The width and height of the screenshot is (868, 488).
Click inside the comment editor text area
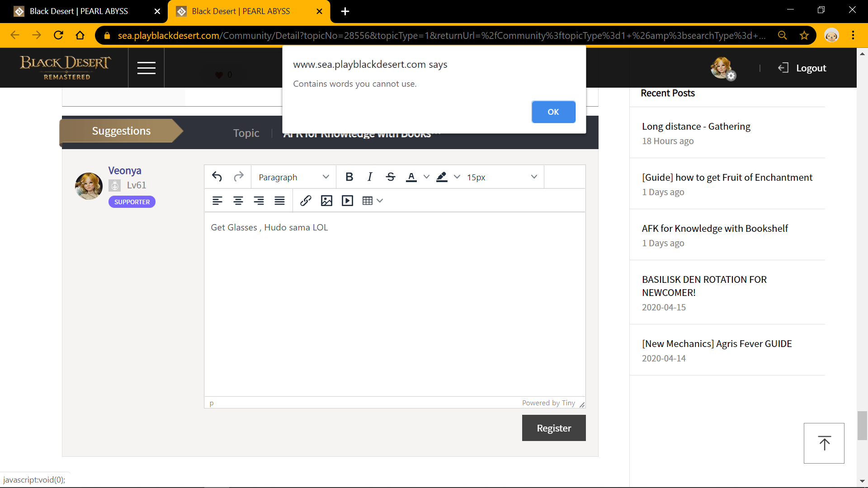(395, 304)
